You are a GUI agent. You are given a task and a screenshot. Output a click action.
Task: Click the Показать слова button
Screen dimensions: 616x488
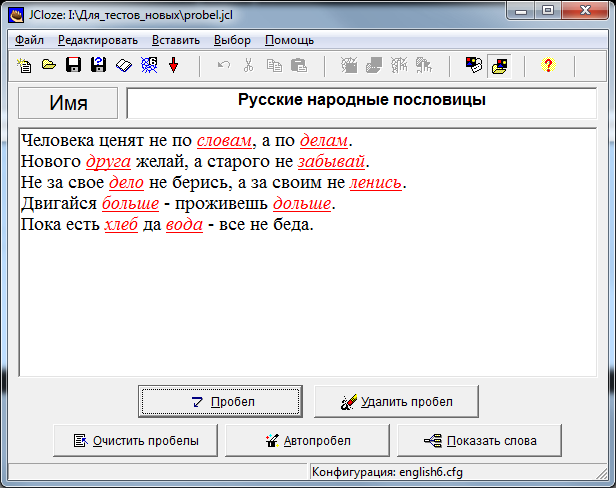click(x=479, y=440)
